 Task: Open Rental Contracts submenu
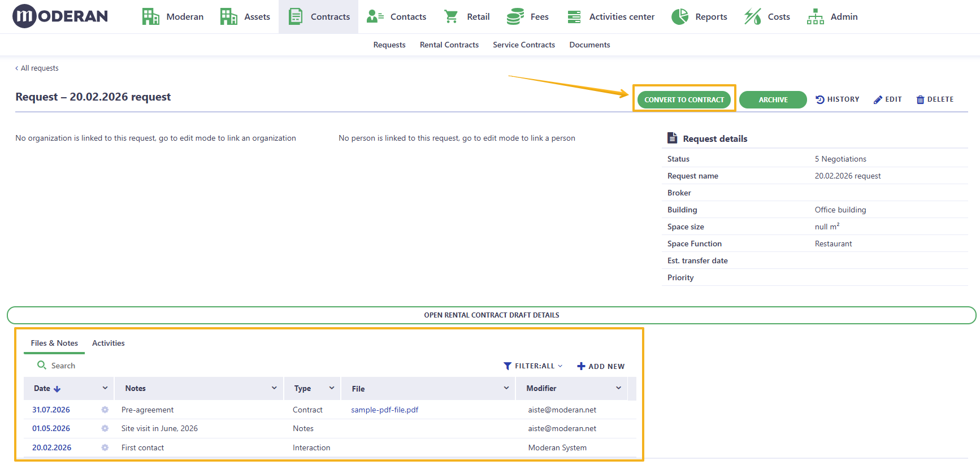(x=449, y=45)
